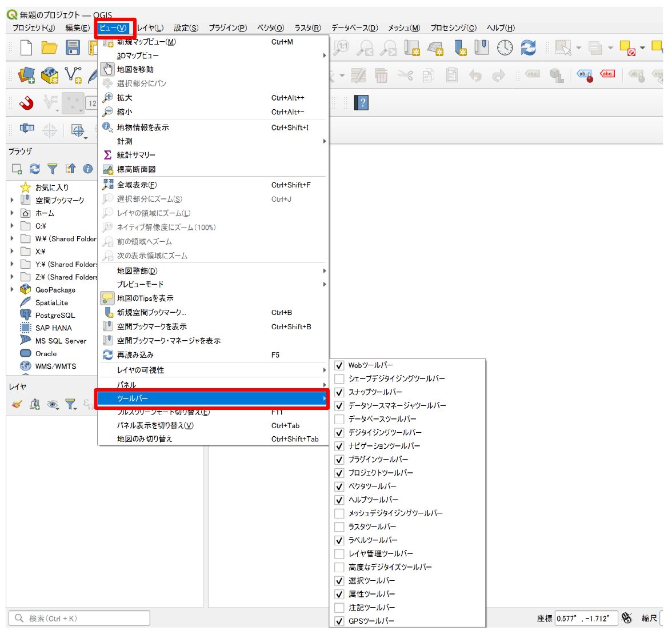Filter browser with the funnel icon
672x630 pixels.
53,169
